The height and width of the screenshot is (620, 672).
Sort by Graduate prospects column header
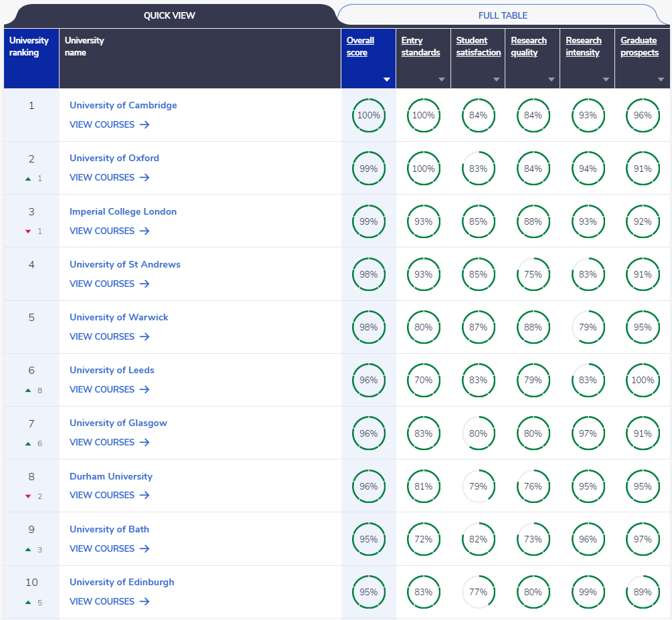639,46
